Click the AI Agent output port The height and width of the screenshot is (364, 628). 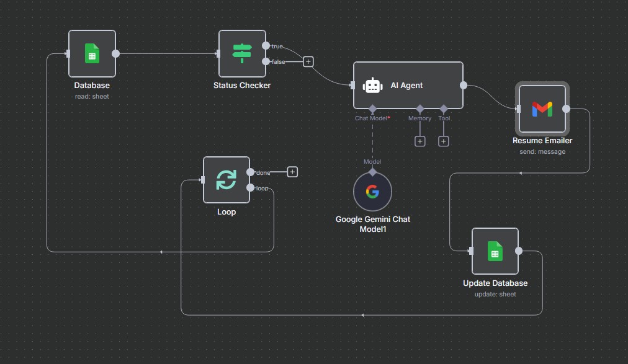pos(463,85)
